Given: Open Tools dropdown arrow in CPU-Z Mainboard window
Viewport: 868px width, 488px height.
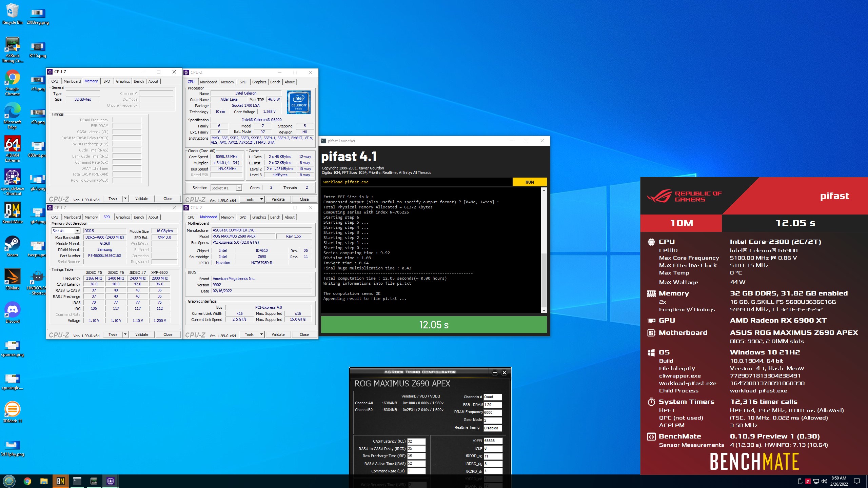Looking at the screenshot, I should click(261, 334).
